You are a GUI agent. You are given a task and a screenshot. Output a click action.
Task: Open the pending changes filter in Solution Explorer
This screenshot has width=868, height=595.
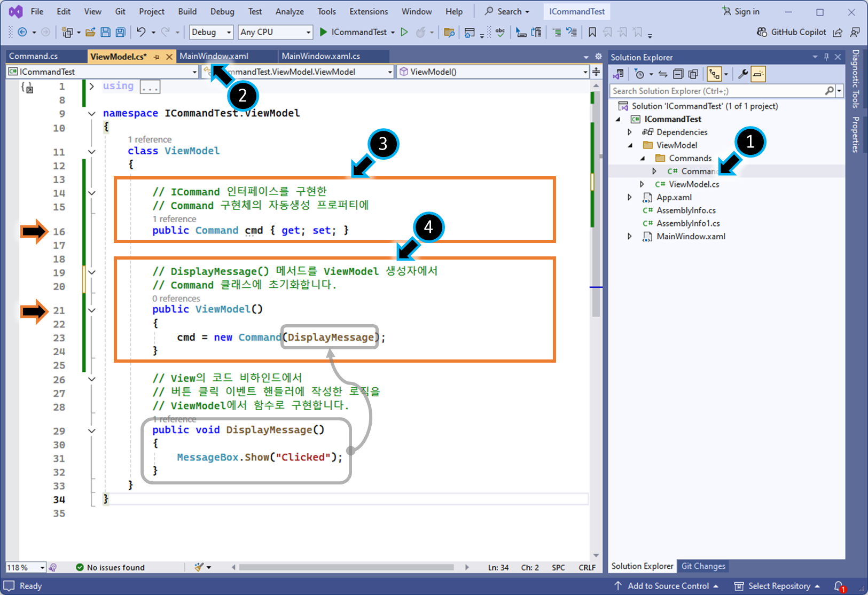(639, 74)
